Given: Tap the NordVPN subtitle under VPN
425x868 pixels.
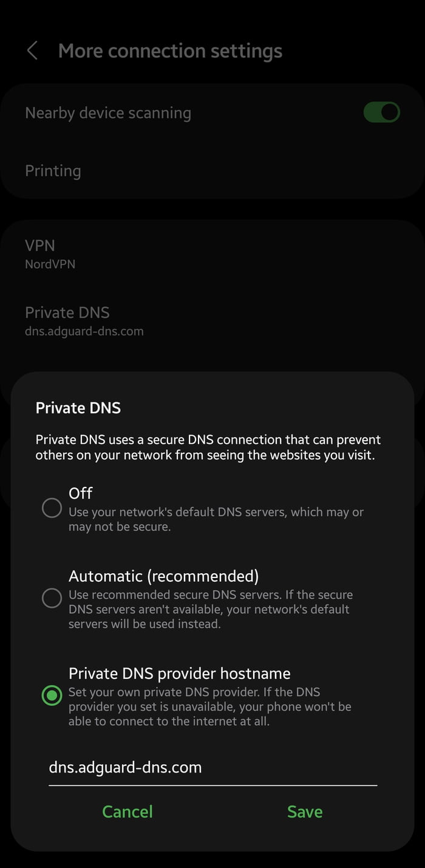Looking at the screenshot, I should tap(50, 264).
